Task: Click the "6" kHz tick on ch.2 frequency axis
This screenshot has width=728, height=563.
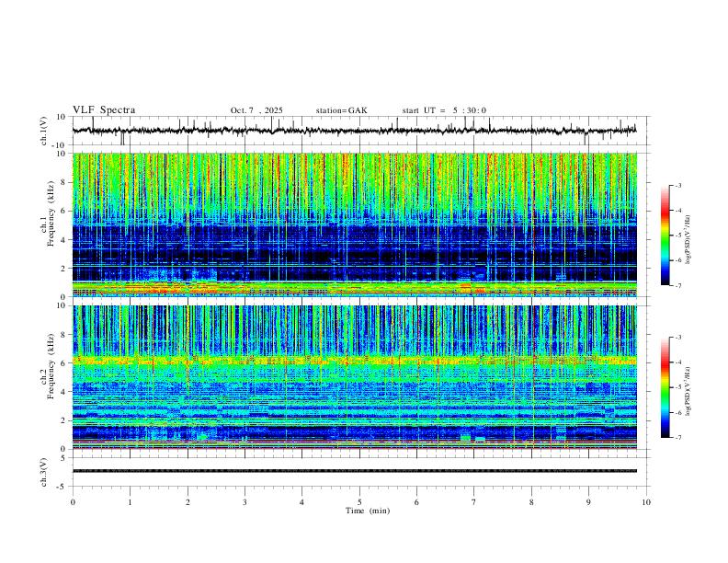Action: pos(64,363)
